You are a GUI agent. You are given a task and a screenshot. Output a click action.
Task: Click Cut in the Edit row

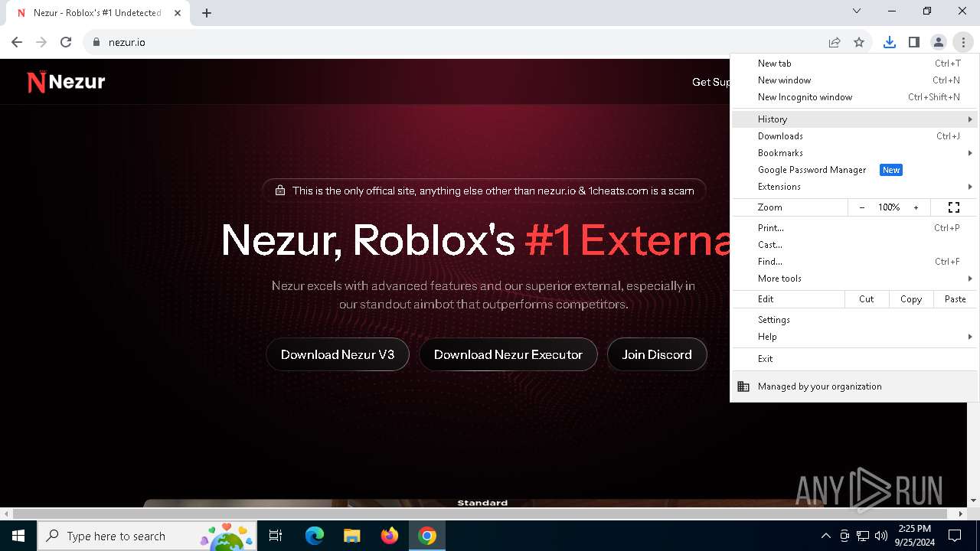(x=866, y=299)
